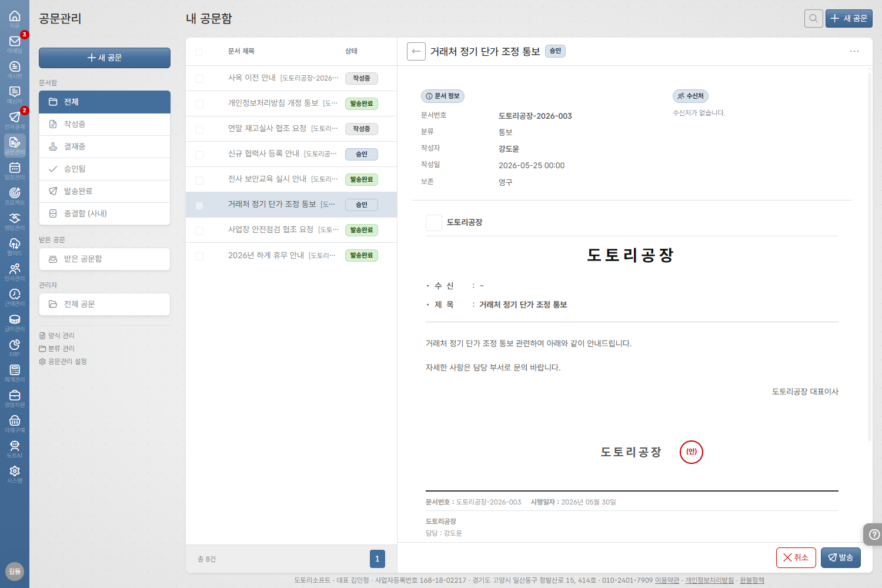Screen dimensions: 882x588
Task: Click the blue 새 공문 button in sidebar
Action: click(105, 58)
